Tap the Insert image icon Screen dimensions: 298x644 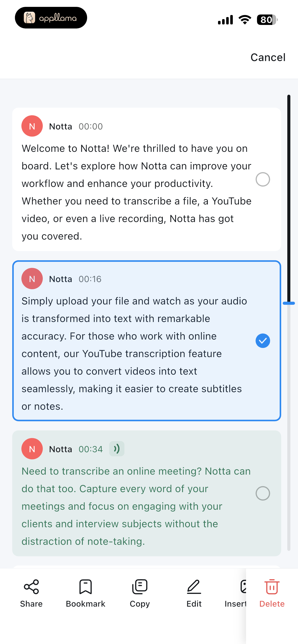pos(243,587)
